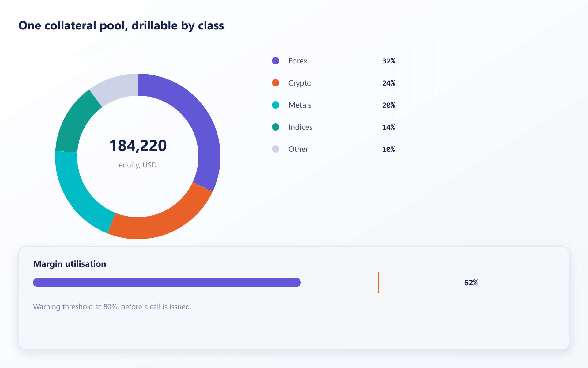This screenshot has height=368, width=588.
Task: Select the Other legend label
Action: pos(298,149)
